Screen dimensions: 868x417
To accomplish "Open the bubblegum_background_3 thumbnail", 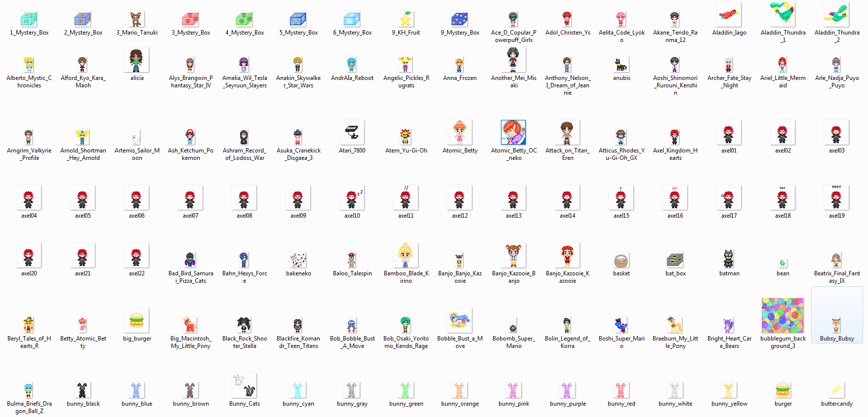I will click(783, 315).
